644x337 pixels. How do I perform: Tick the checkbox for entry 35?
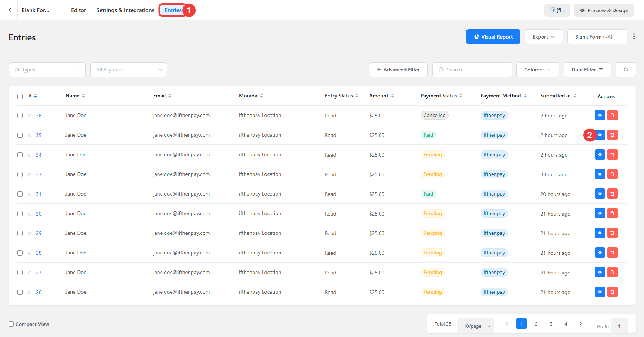point(20,135)
